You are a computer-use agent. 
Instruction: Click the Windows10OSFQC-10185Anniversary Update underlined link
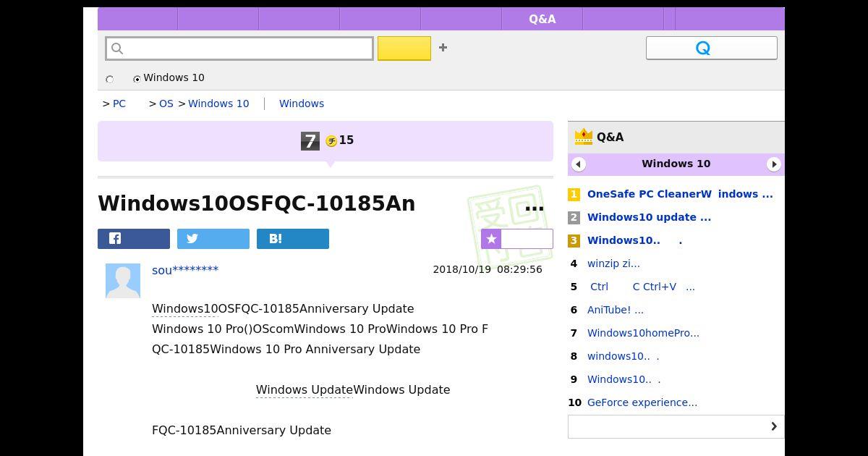click(184, 309)
